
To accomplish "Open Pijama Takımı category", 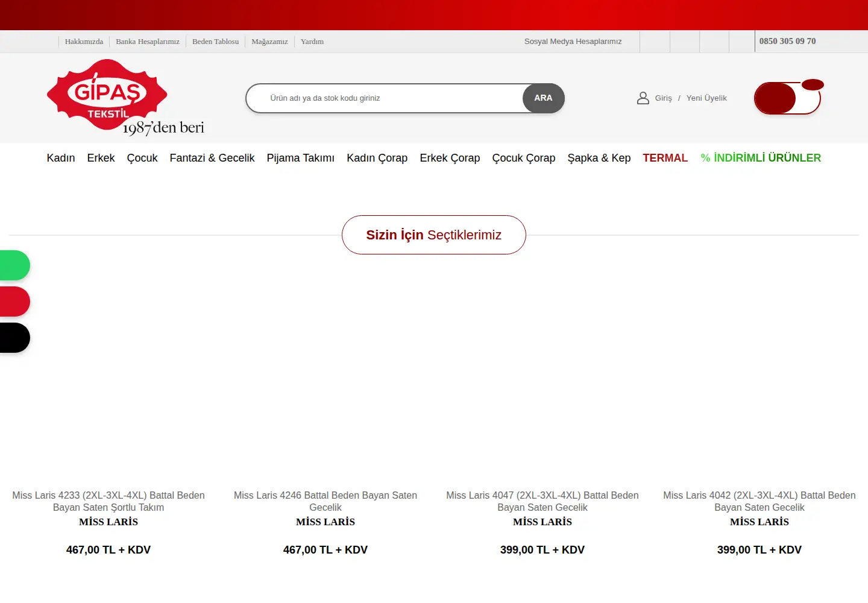I will [x=301, y=158].
